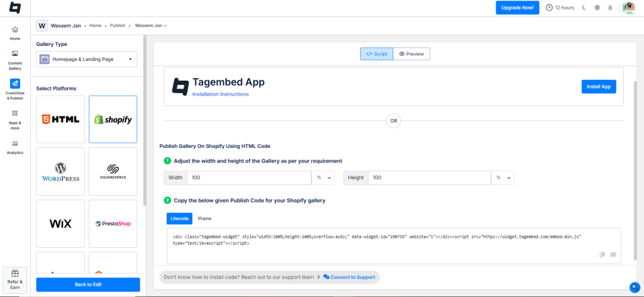
Task: Click the platforms panel vertical scrollbar
Action: [x=144, y=121]
